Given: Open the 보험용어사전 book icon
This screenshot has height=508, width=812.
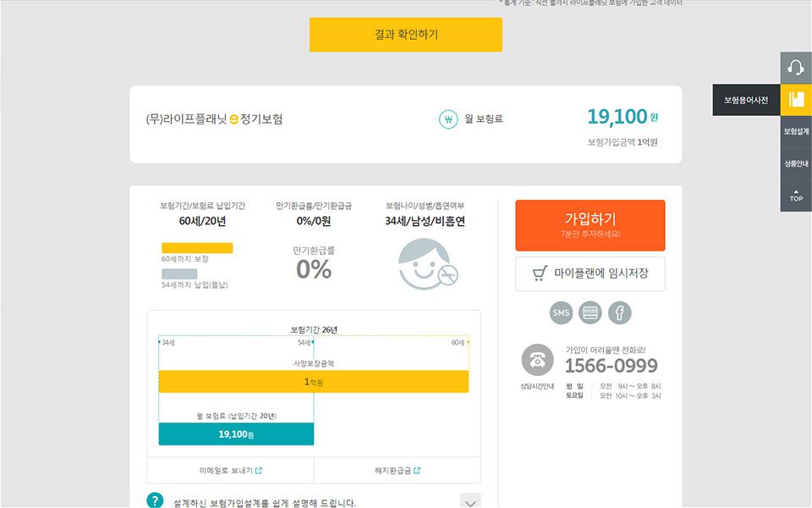Looking at the screenshot, I should click(x=795, y=100).
